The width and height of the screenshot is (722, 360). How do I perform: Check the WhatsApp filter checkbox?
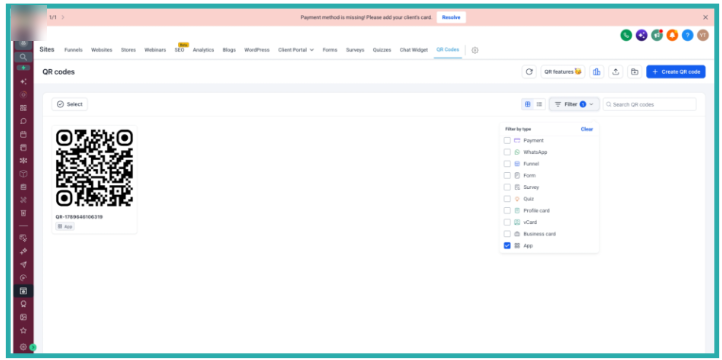point(507,152)
